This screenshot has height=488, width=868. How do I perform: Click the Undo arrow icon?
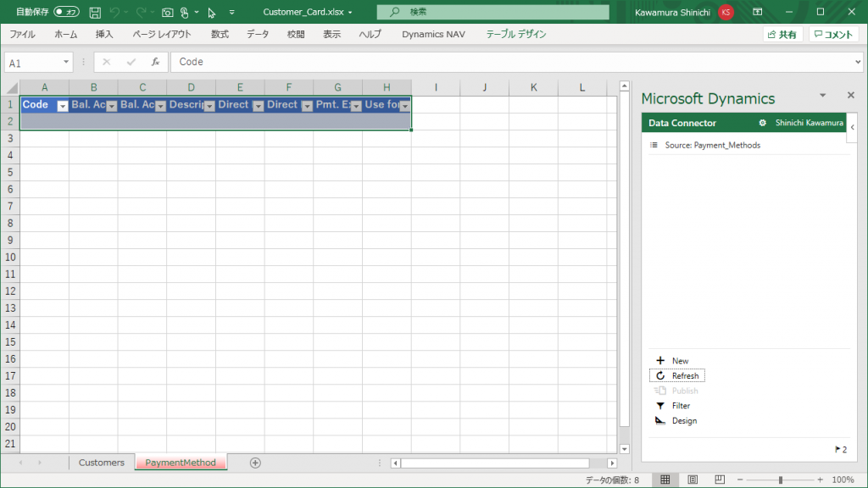pos(114,12)
